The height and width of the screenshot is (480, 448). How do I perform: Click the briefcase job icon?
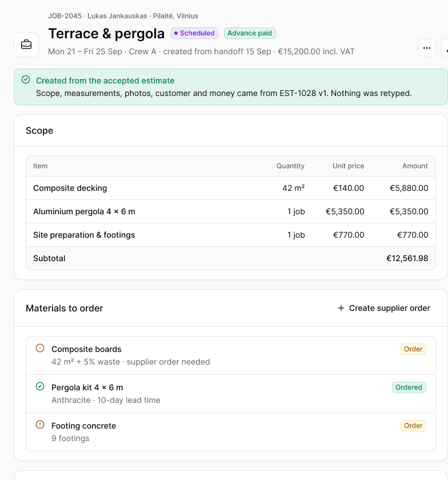point(26,45)
